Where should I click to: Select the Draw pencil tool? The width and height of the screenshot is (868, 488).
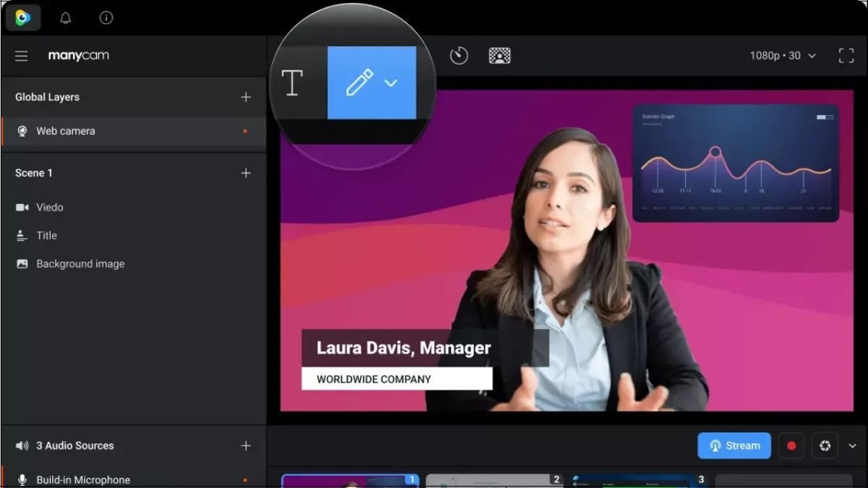(359, 83)
